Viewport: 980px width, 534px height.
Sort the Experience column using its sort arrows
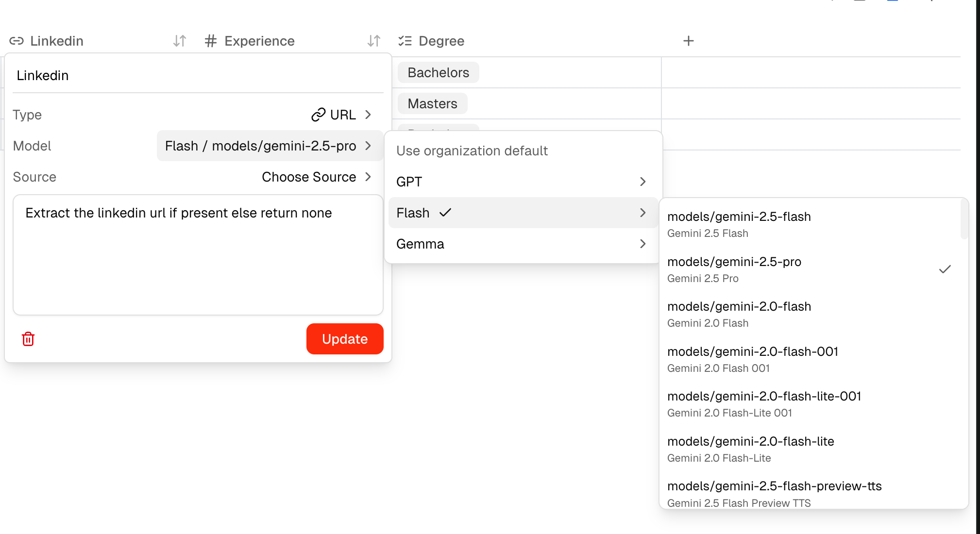pyautogui.click(x=374, y=41)
